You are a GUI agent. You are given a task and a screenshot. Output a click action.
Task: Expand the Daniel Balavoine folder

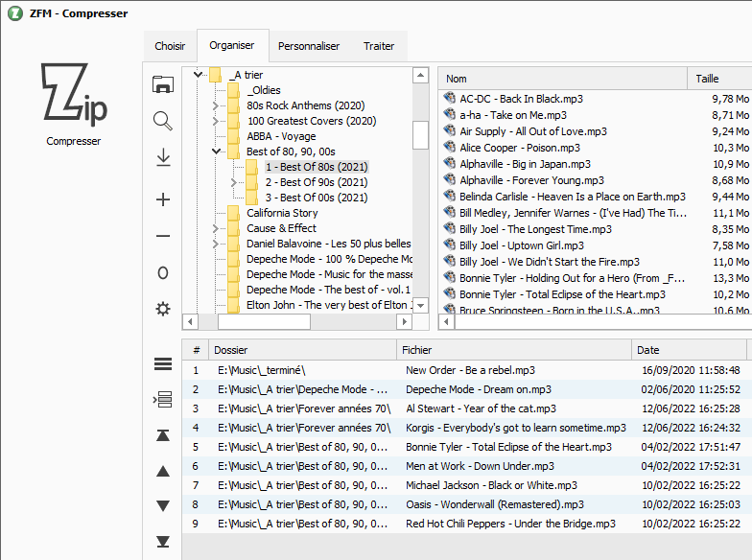(215, 244)
